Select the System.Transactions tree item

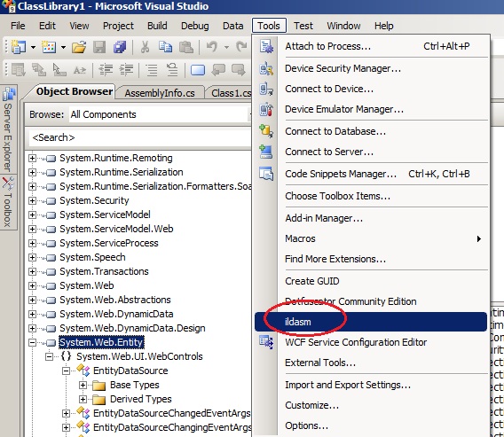[104, 271]
